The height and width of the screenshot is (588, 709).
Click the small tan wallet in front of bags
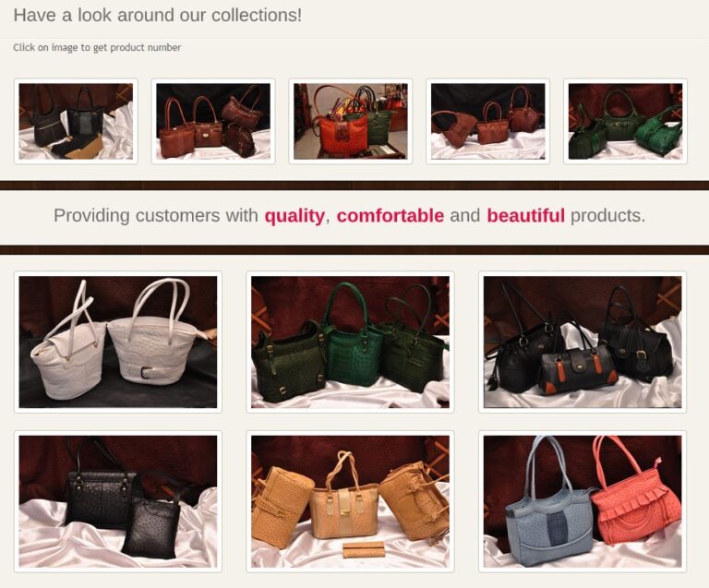point(364,549)
